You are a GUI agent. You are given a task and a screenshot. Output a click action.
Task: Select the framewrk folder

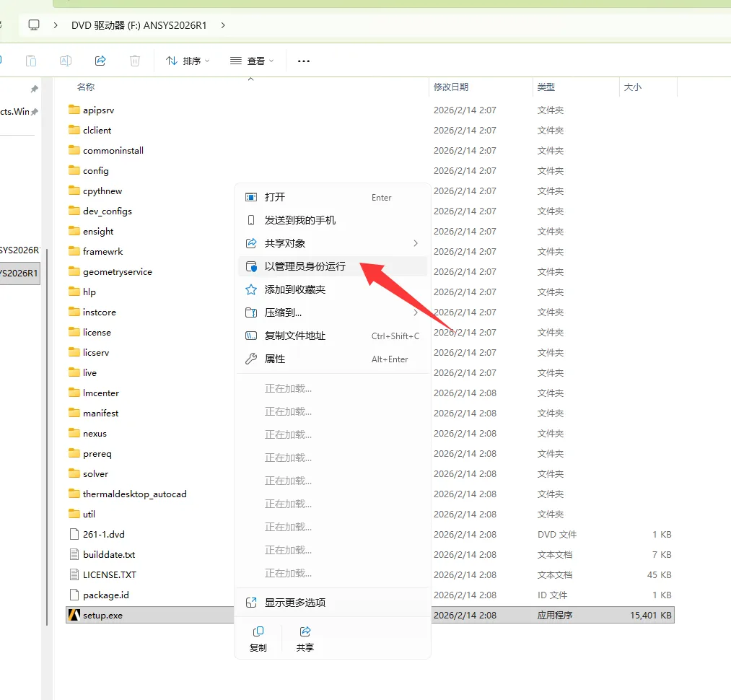(x=103, y=251)
